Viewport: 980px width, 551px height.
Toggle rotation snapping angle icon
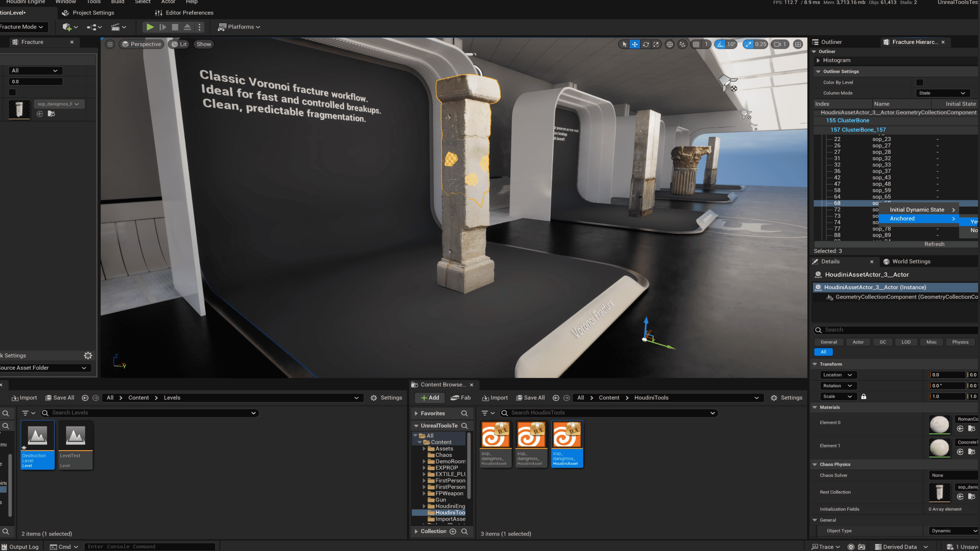point(720,45)
